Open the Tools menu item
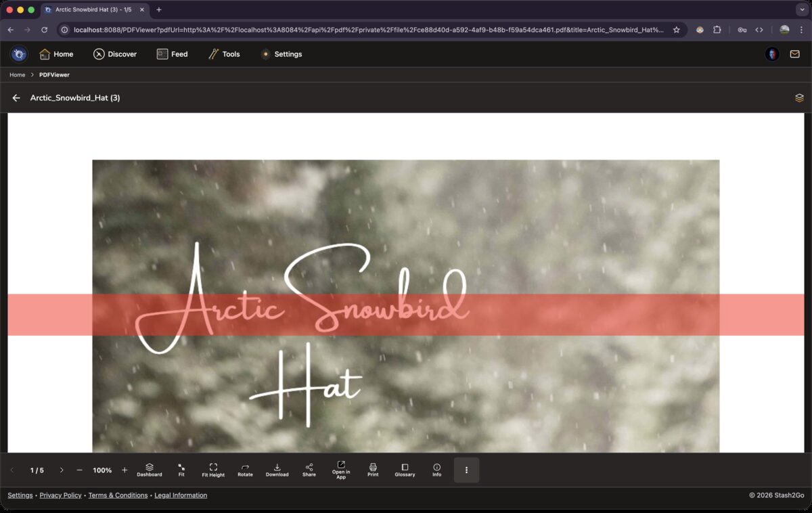 (x=224, y=54)
